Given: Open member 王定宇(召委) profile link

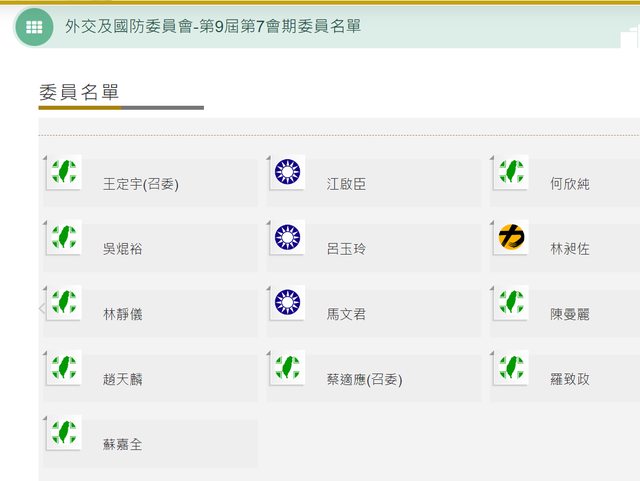Looking at the screenshot, I should pos(141,184).
